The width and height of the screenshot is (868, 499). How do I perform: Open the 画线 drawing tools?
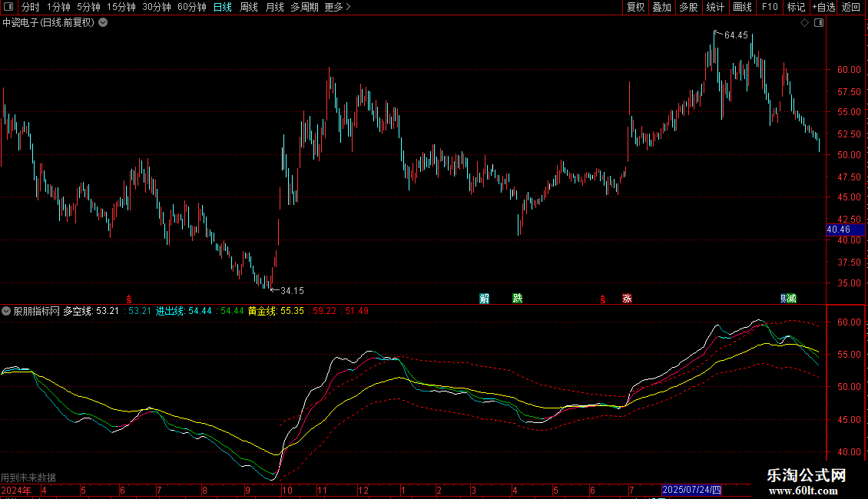(x=742, y=7)
